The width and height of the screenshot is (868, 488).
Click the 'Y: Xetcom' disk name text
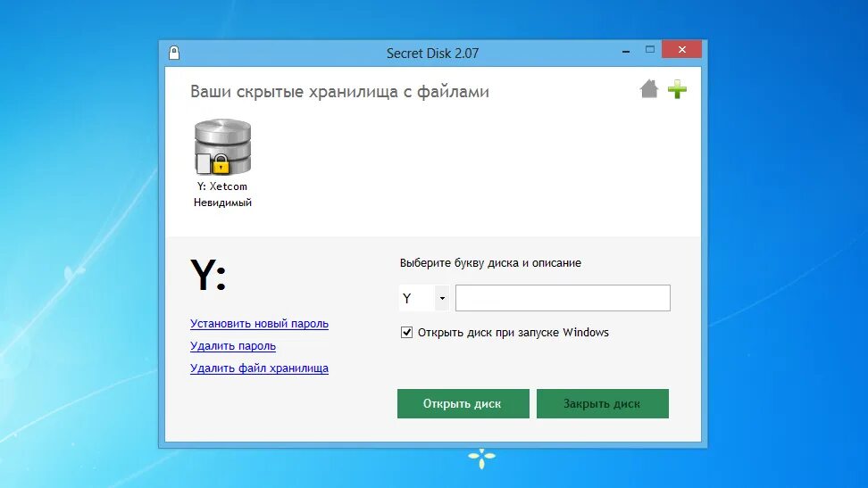click(222, 186)
